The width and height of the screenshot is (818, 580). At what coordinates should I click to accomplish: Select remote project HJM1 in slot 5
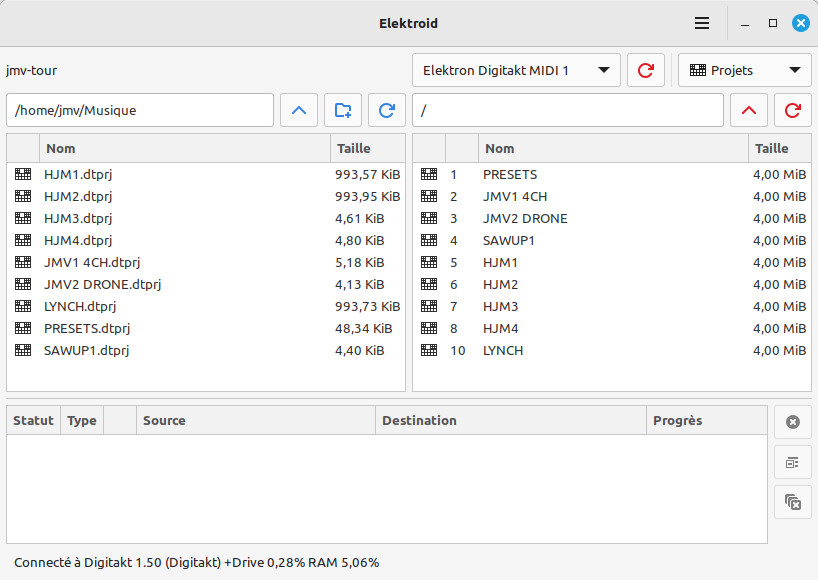[612, 262]
